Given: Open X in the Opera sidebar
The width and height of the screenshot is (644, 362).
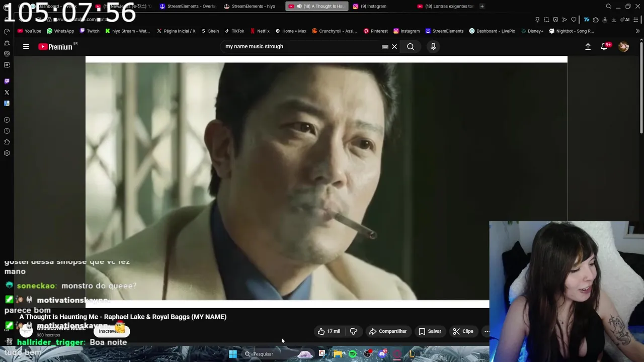Looking at the screenshot, I should click(7, 93).
